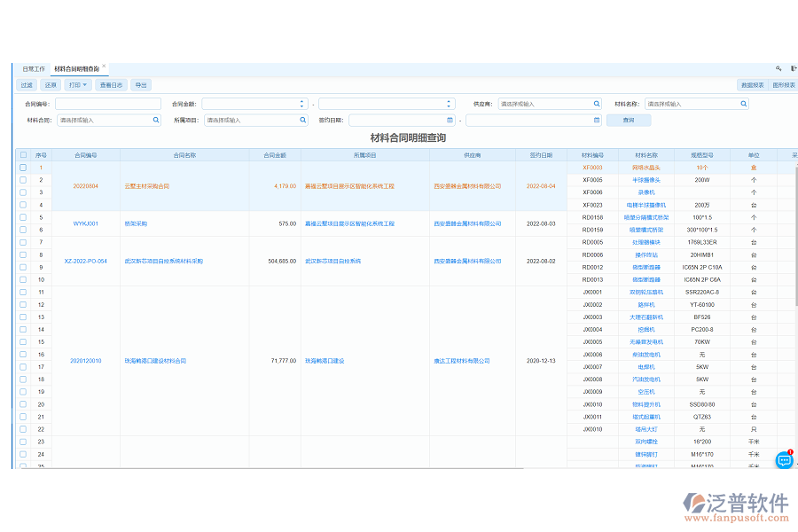Open the calendar for 签约日期 end date
798x532 pixels.
click(596, 120)
